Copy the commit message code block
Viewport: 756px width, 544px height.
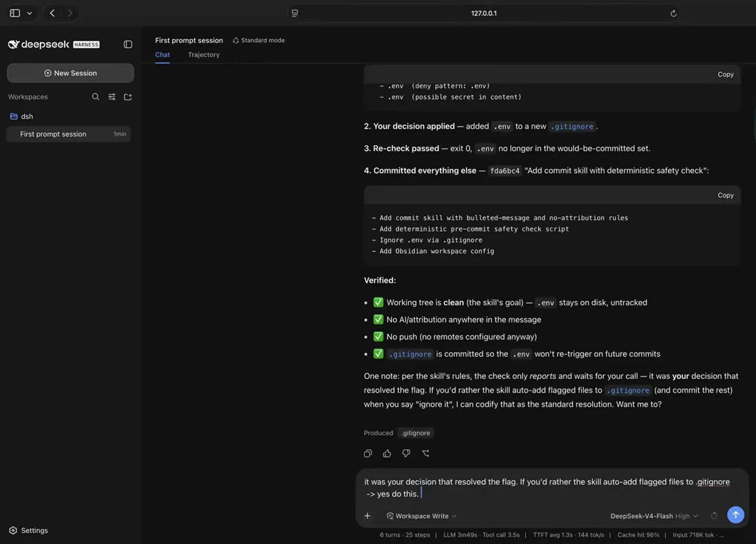[725, 195]
